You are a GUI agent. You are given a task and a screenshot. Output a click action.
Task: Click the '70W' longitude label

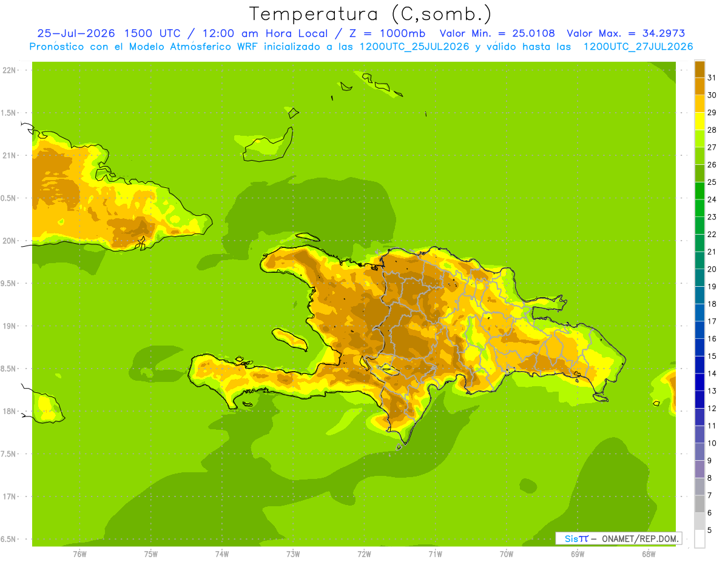507,554
